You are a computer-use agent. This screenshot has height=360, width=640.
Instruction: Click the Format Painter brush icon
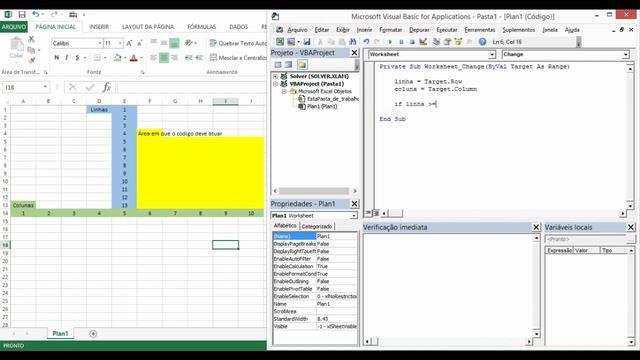point(31,60)
